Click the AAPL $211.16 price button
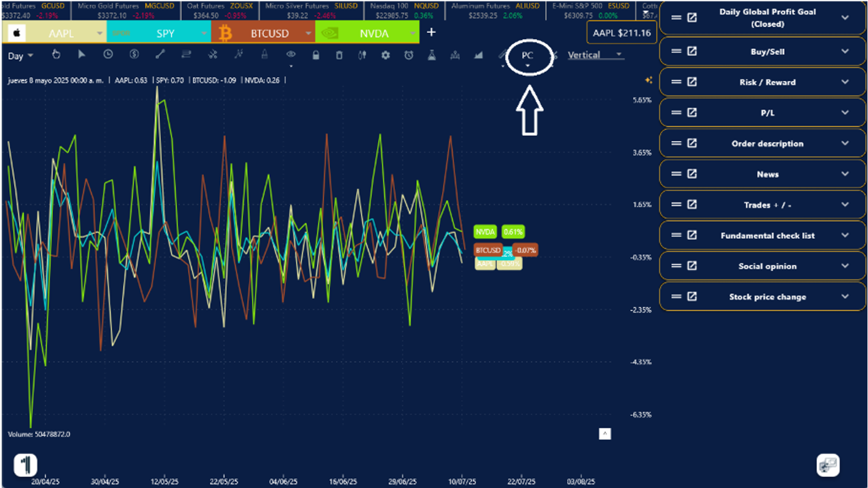Screen dimensions: 868x488 [621, 33]
